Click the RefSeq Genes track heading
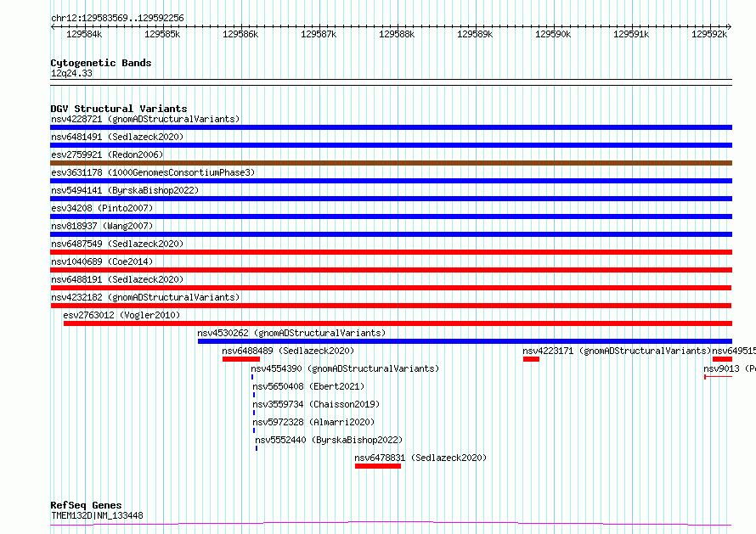This screenshot has height=534, width=756. point(86,505)
